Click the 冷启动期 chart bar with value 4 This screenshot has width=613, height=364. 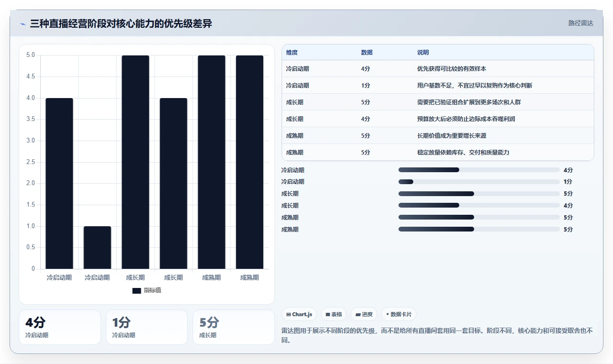[x=59, y=183]
